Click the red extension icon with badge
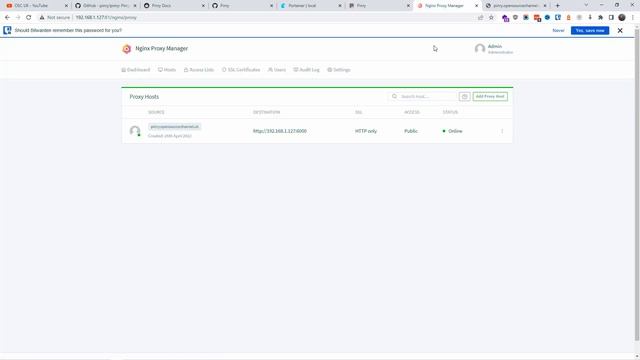The width and height of the screenshot is (640, 360). [537, 18]
